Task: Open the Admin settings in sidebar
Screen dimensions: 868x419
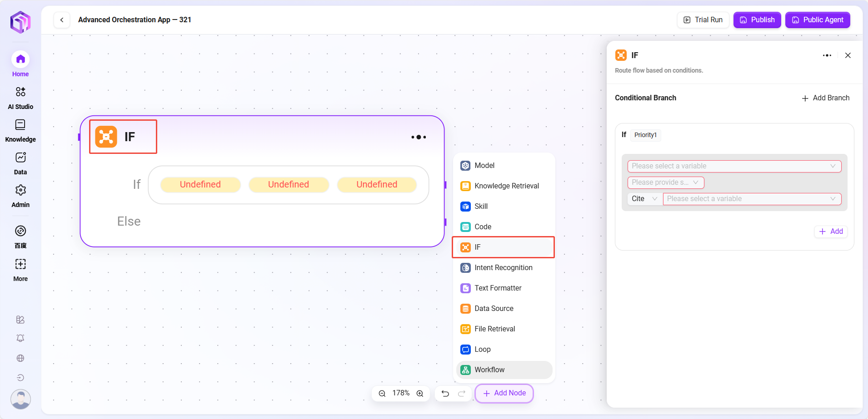Action: [x=20, y=196]
